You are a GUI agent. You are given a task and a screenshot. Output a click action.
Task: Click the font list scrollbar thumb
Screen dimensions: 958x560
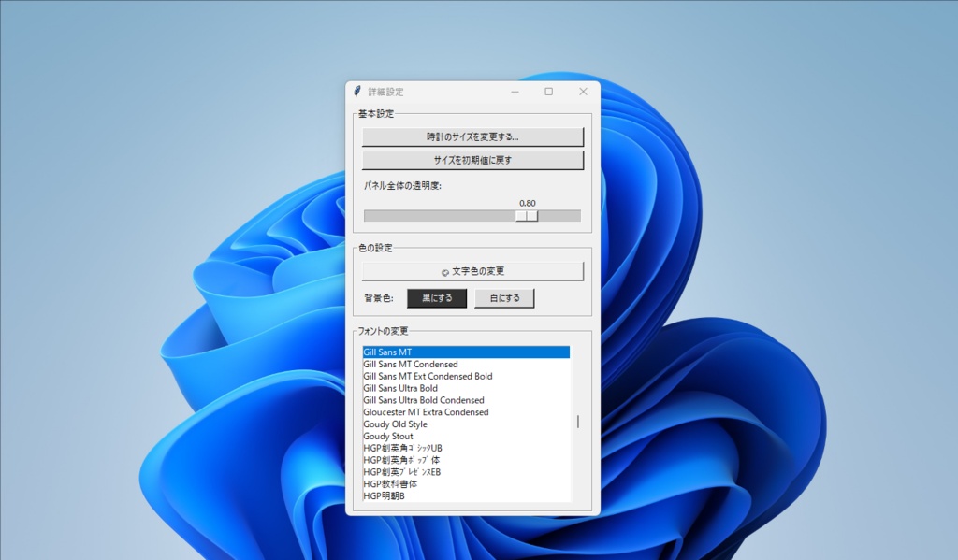click(x=578, y=422)
